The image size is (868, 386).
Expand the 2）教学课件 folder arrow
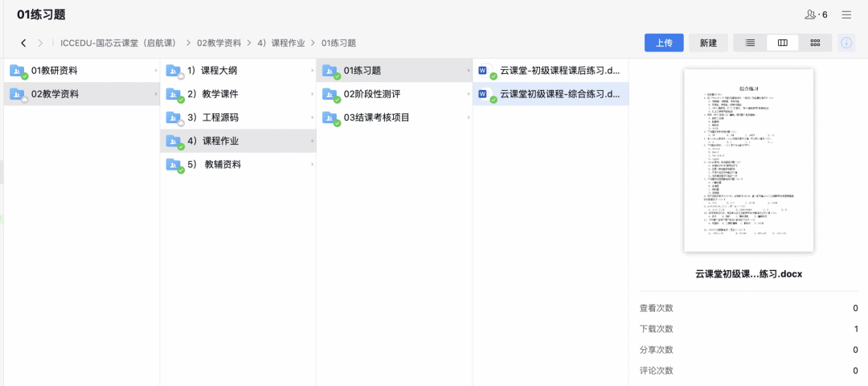click(312, 94)
